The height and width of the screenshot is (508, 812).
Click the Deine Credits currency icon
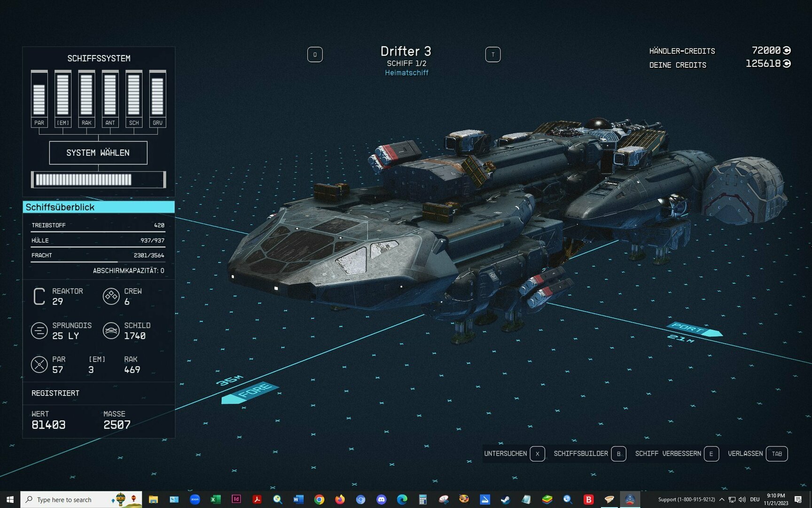[787, 63]
